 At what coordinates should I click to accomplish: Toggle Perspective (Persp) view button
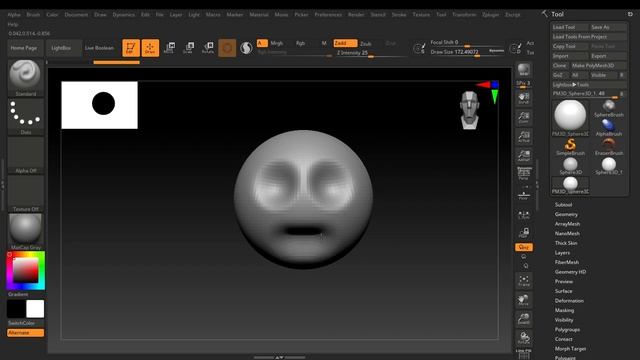click(524, 174)
